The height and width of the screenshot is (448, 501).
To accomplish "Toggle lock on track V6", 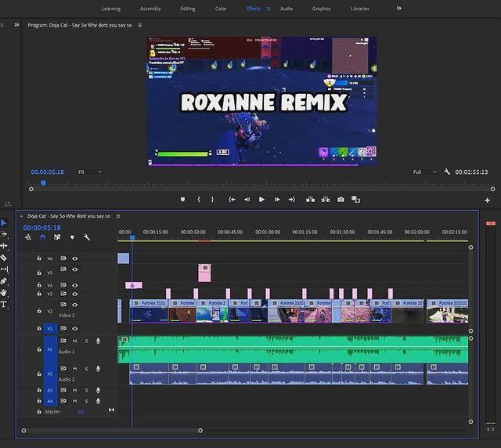I will [39, 258].
